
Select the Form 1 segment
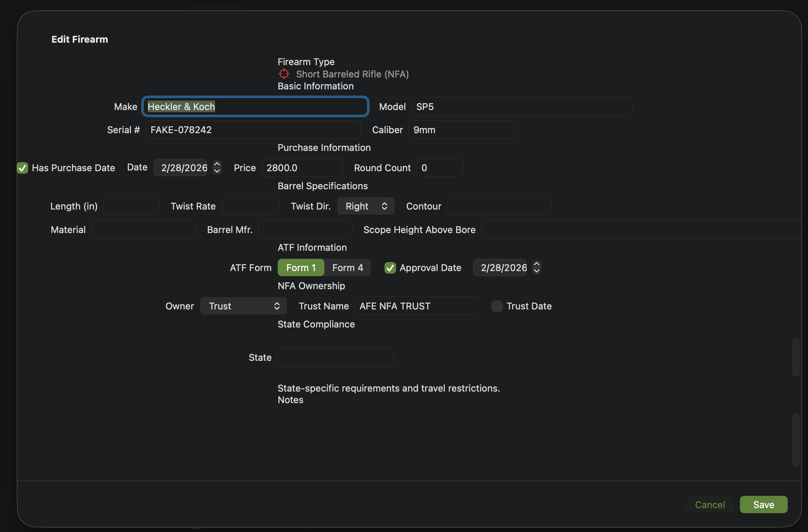(300, 267)
